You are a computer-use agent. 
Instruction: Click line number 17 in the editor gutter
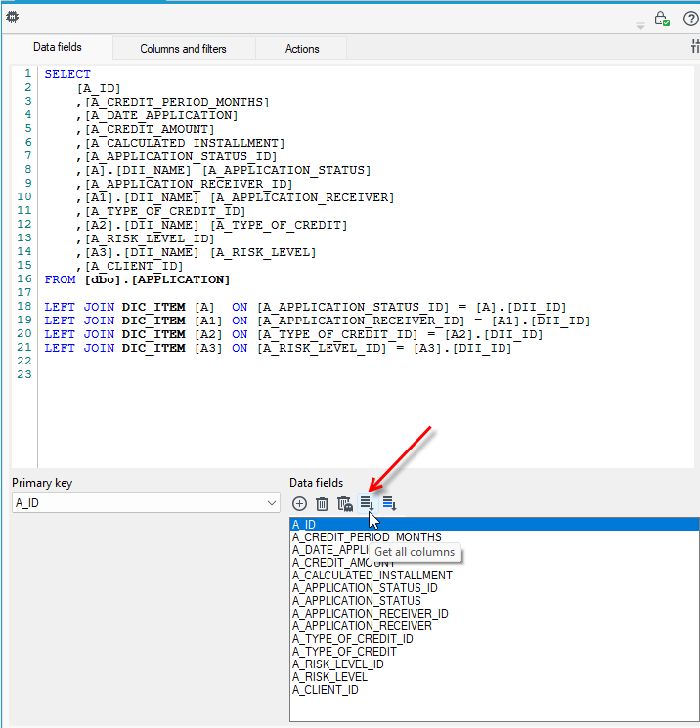[x=24, y=292]
